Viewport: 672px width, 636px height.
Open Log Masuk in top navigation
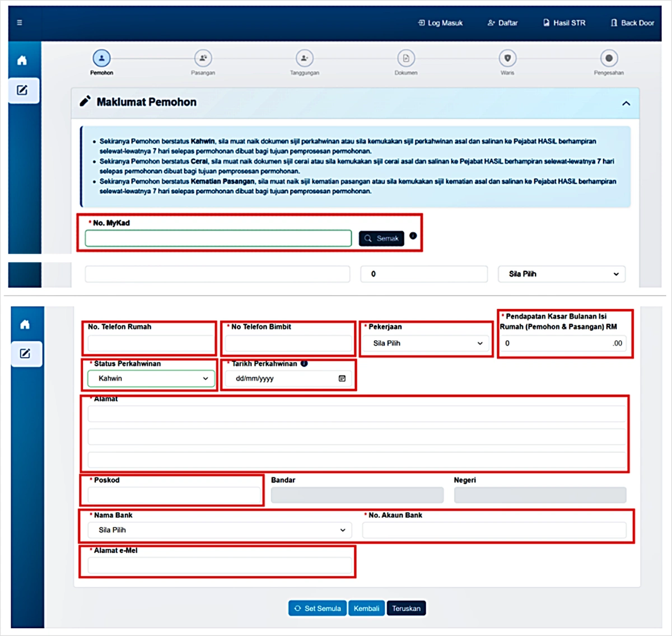[x=441, y=23]
